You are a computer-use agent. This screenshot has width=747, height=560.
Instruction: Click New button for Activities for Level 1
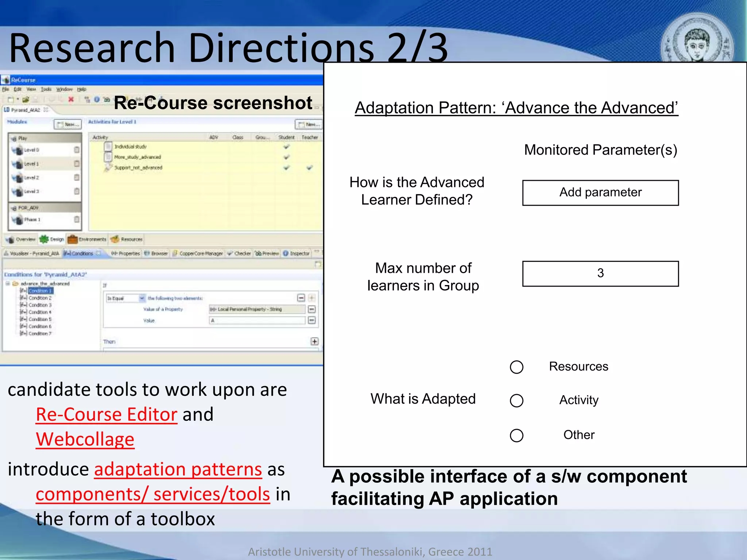tap(309, 124)
